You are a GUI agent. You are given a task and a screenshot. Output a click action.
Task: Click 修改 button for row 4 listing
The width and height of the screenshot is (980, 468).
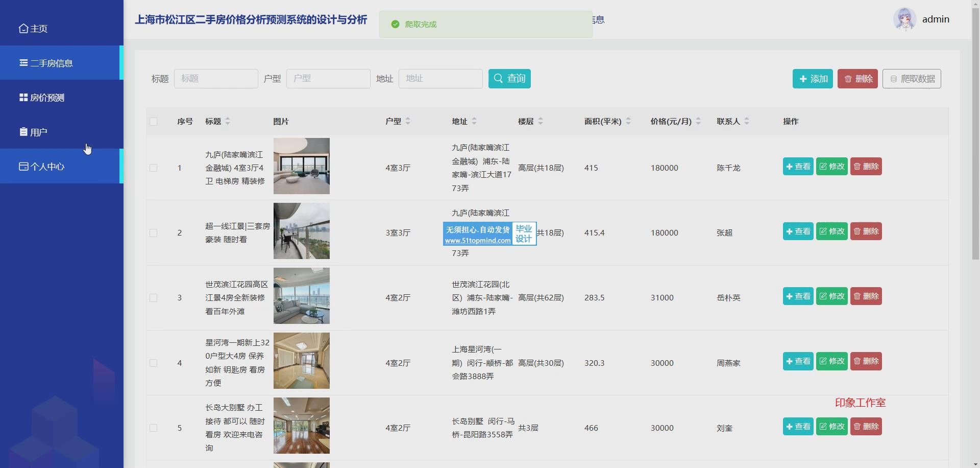coord(831,361)
